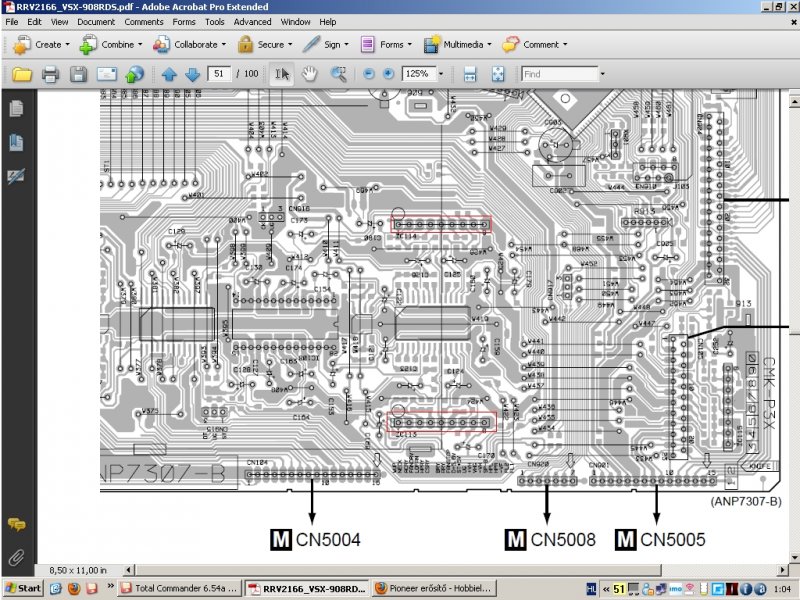This screenshot has height=600, width=800.
Task: Open the File menu
Action: point(12,22)
